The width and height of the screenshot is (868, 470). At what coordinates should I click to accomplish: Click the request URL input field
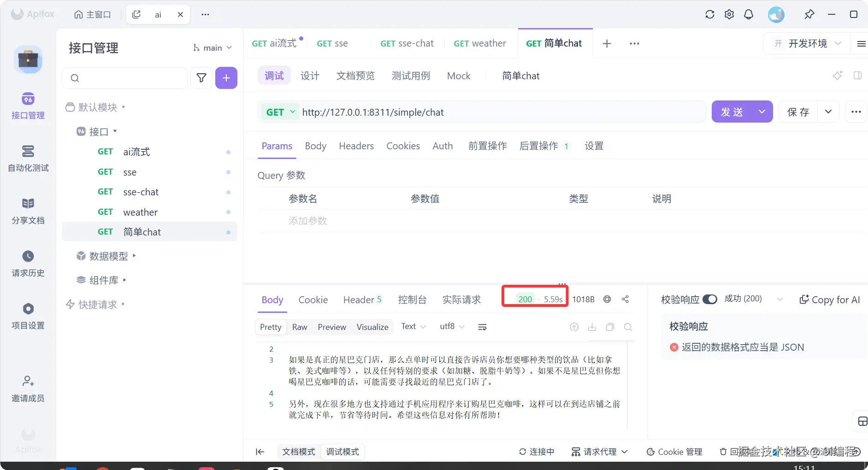pyautogui.click(x=502, y=112)
